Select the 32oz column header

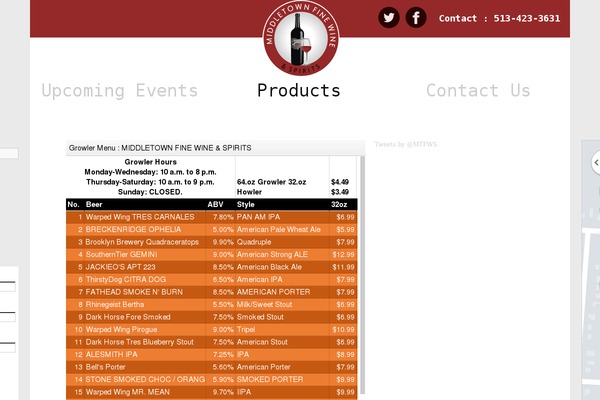pyautogui.click(x=339, y=204)
